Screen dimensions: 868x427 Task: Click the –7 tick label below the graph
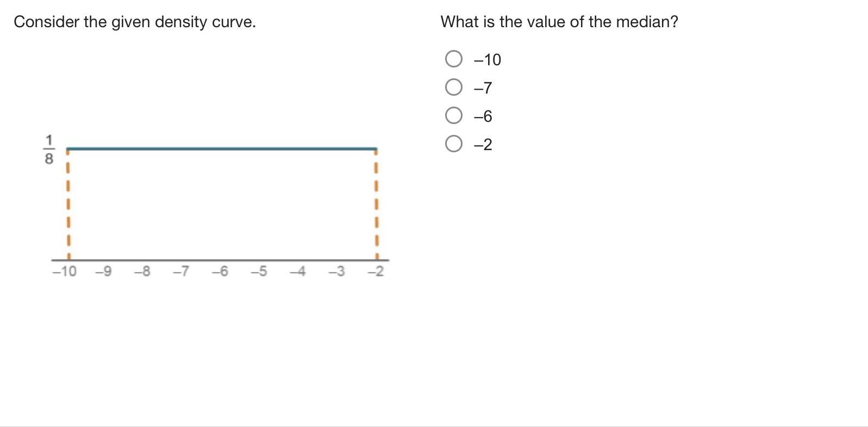[x=181, y=271]
